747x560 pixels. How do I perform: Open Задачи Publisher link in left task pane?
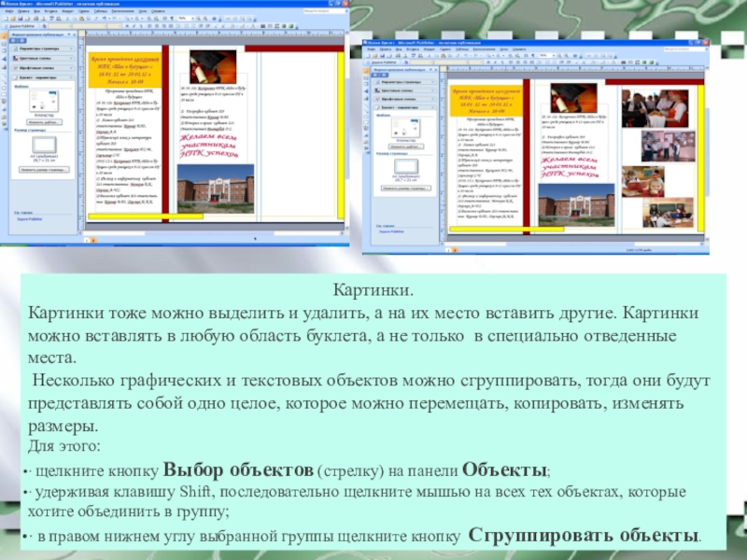[x=30, y=219]
